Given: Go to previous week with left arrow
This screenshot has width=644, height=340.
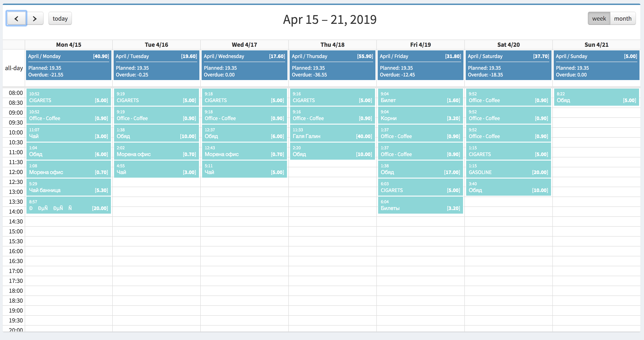Looking at the screenshot, I should (x=16, y=18).
